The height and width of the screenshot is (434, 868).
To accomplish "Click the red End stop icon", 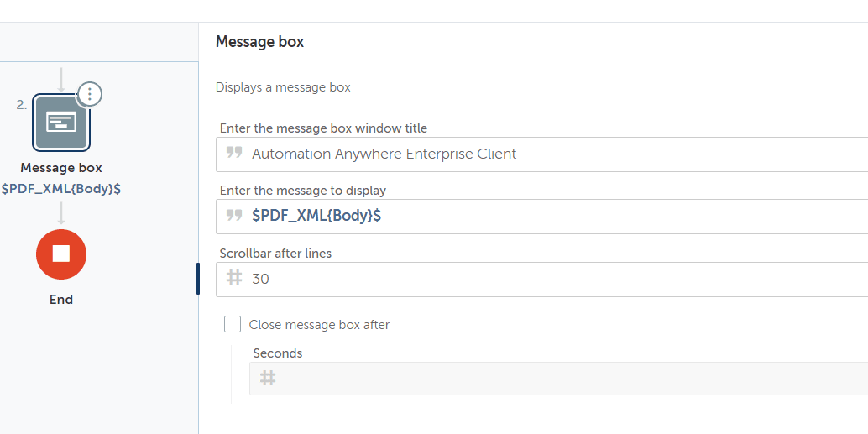I will 61,254.
